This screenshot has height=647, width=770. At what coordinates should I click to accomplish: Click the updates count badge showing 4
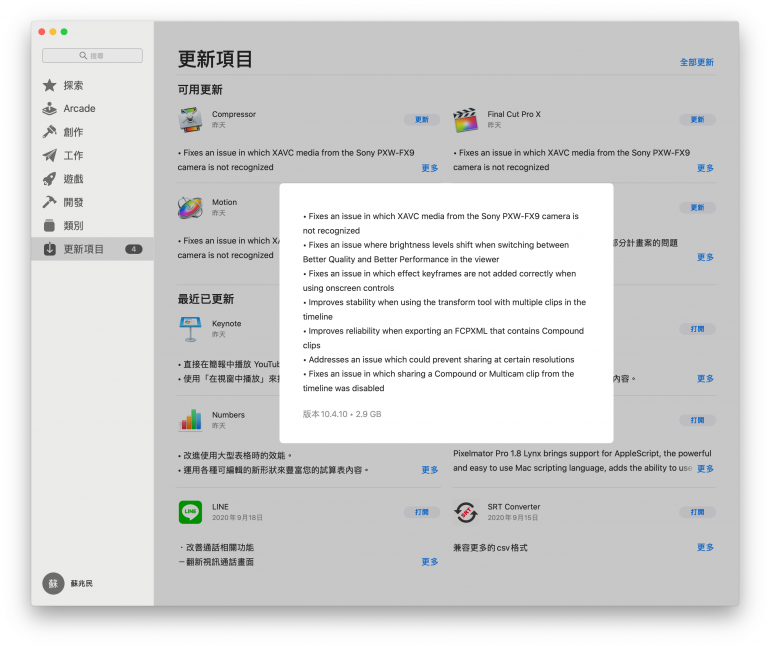click(x=134, y=249)
